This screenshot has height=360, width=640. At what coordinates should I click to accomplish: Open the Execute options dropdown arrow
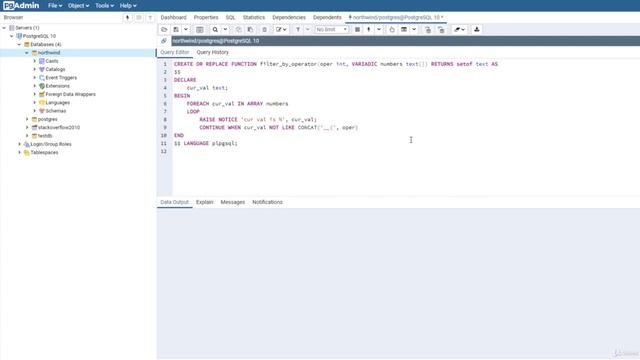click(379, 29)
